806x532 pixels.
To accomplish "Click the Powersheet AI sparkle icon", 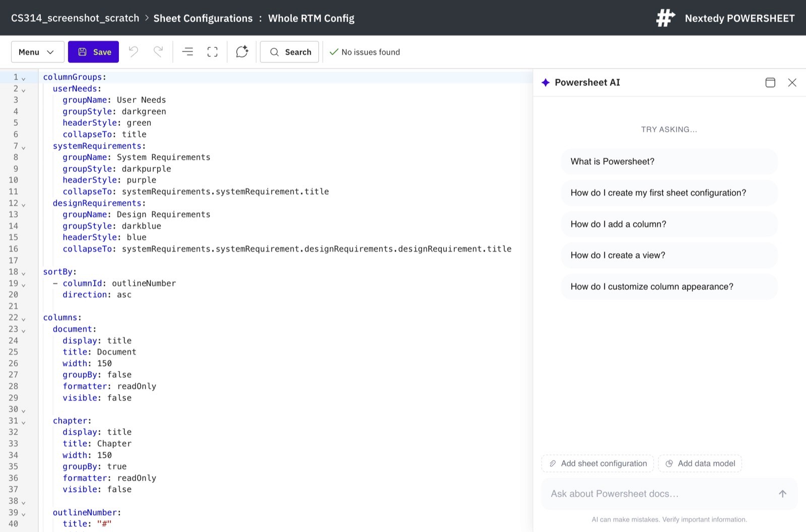I will 546,83.
